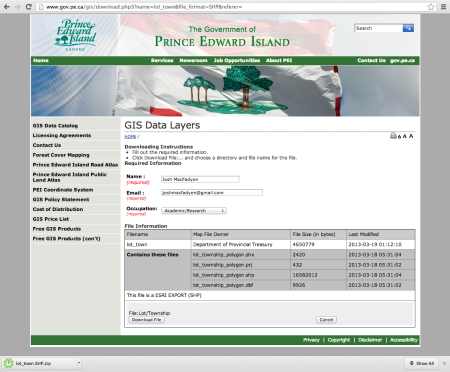Bookmark the page with the star icon
The image size is (450, 372).
[x=431, y=7]
